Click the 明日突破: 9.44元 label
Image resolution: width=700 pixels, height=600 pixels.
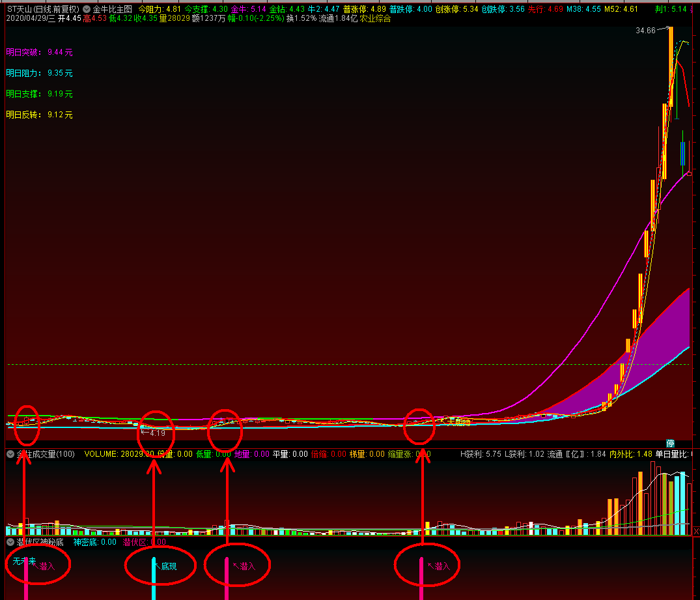[x=39, y=52]
